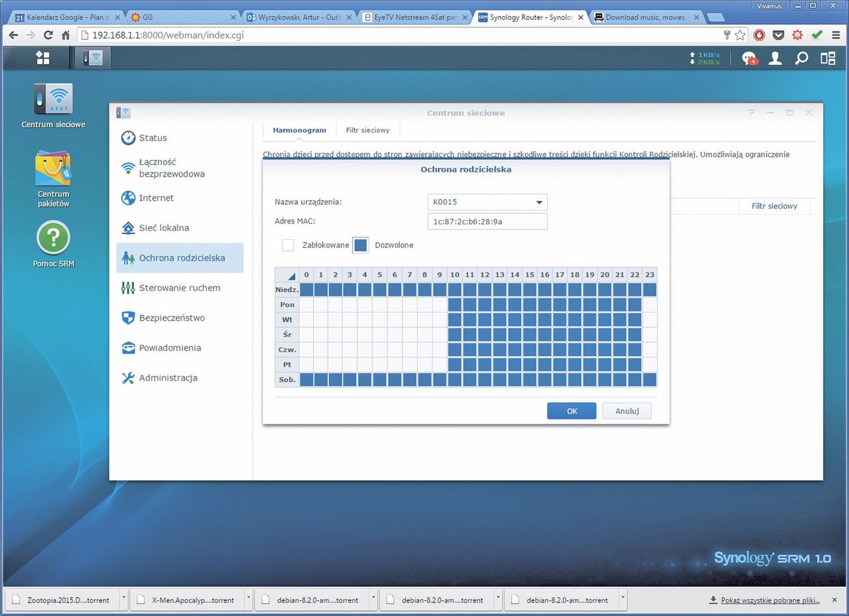Open X-Men.Apocalypse torrent download options arrow
The width and height of the screenshot is (849, 616).
tap(249, 599)
